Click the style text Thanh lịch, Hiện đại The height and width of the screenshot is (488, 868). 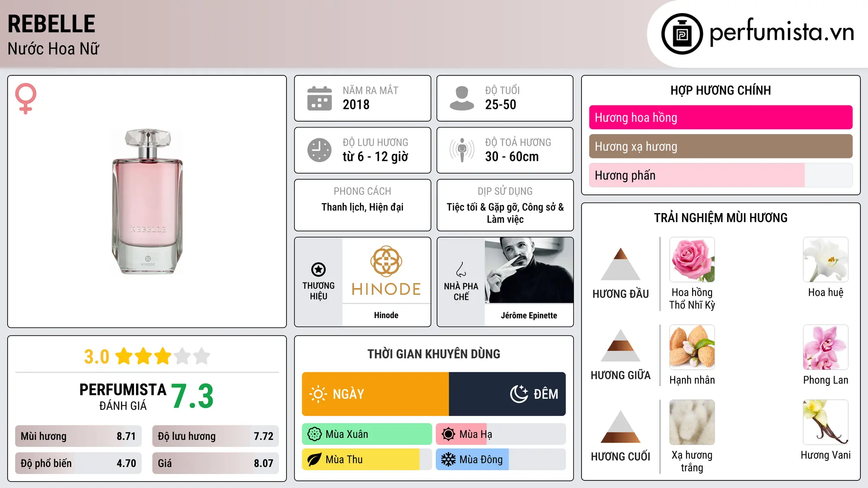(x=362, y=207)
